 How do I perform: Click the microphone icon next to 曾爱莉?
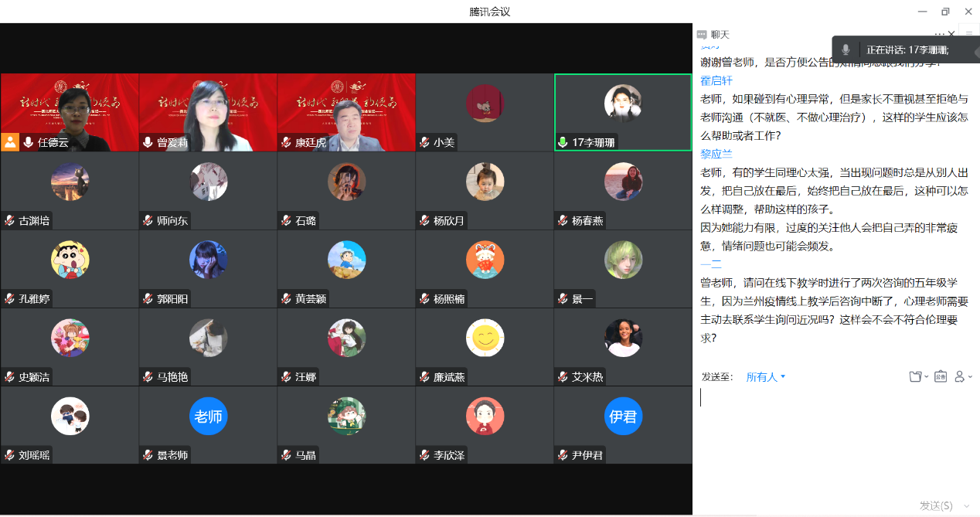(x=148, y=142)
